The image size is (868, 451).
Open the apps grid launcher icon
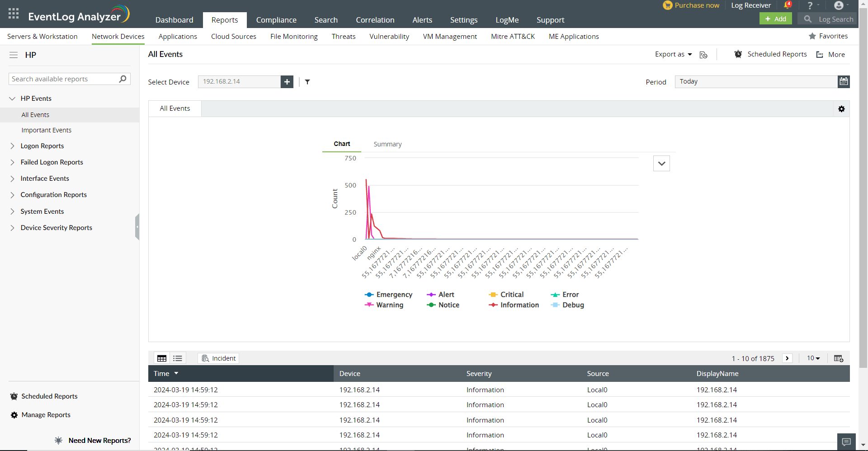[x=14, y=14]
